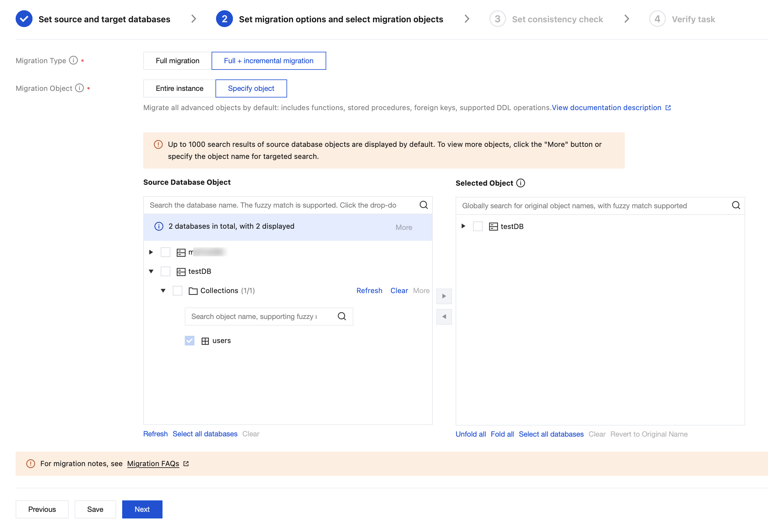Click Unfold all in the Selected Object panel

click(x=470, y=434)
